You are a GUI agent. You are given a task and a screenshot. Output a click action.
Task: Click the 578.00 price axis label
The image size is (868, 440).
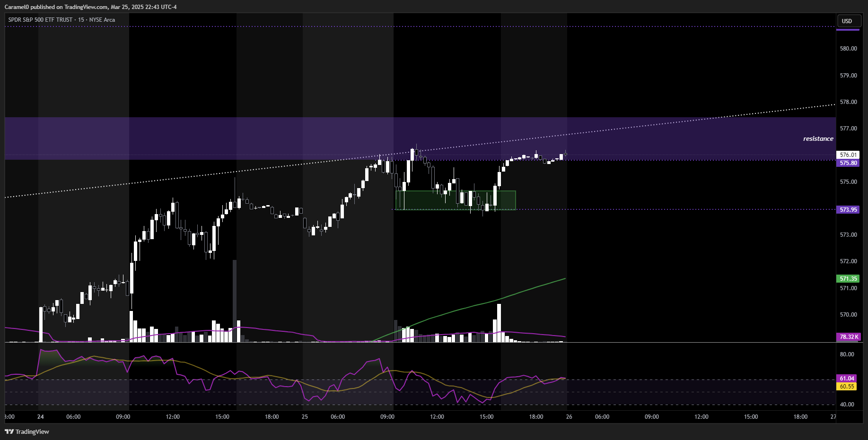[x=848, y=102]
